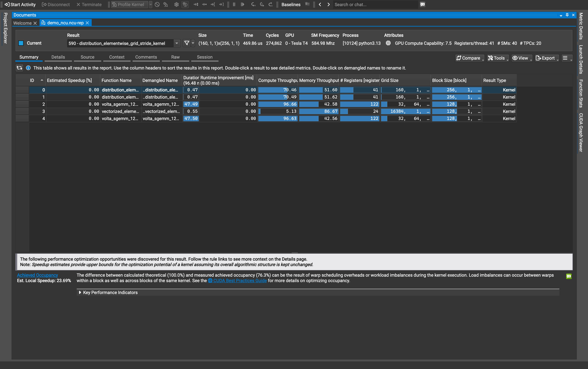Switch to the Welcome document tab
The image size is (588, 369).
[x=22, y=23]
